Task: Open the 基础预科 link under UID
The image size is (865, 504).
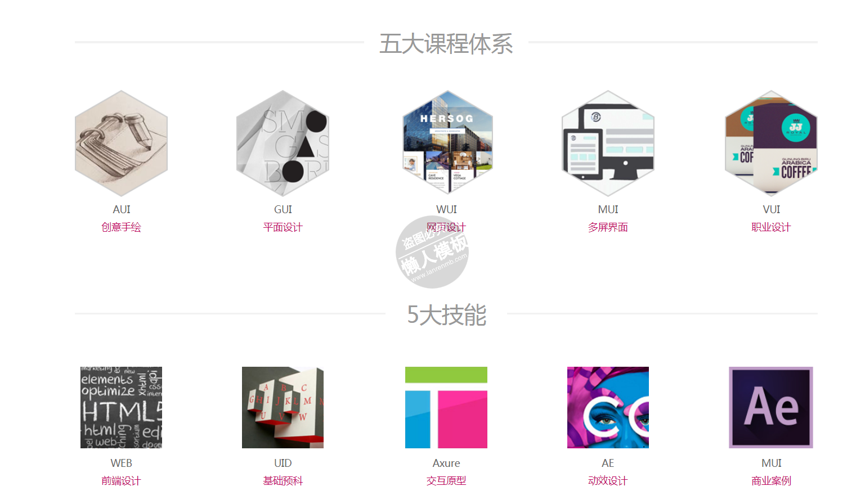Action: pyautogui.click(x=283, y=481)
